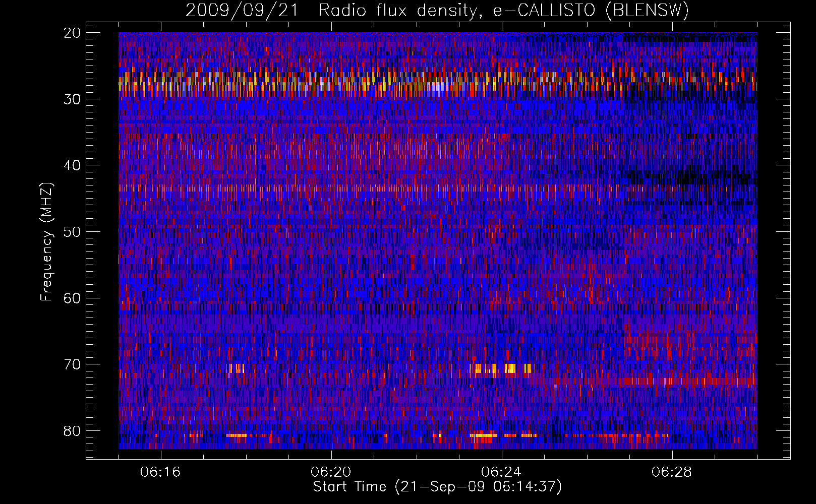Screen dimensions: 816x504
Task: Click the 40 frequency tick label
Action: click(x=73, y=165)
